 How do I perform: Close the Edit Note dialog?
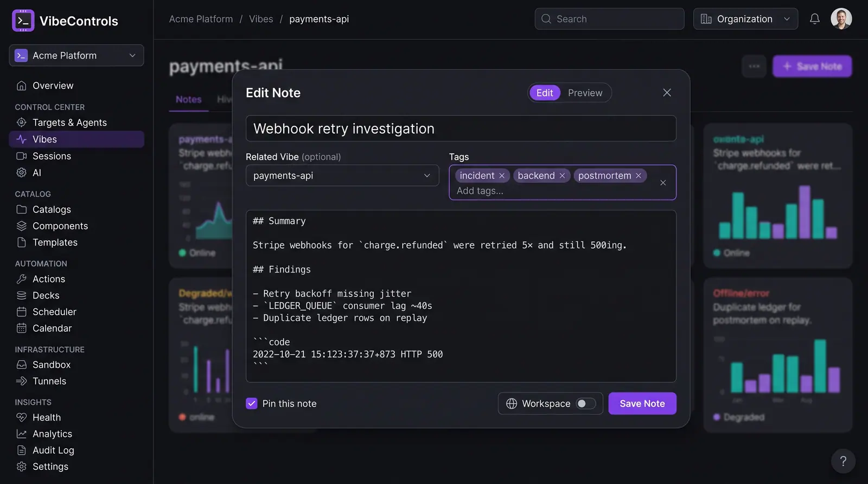point(667,93)
